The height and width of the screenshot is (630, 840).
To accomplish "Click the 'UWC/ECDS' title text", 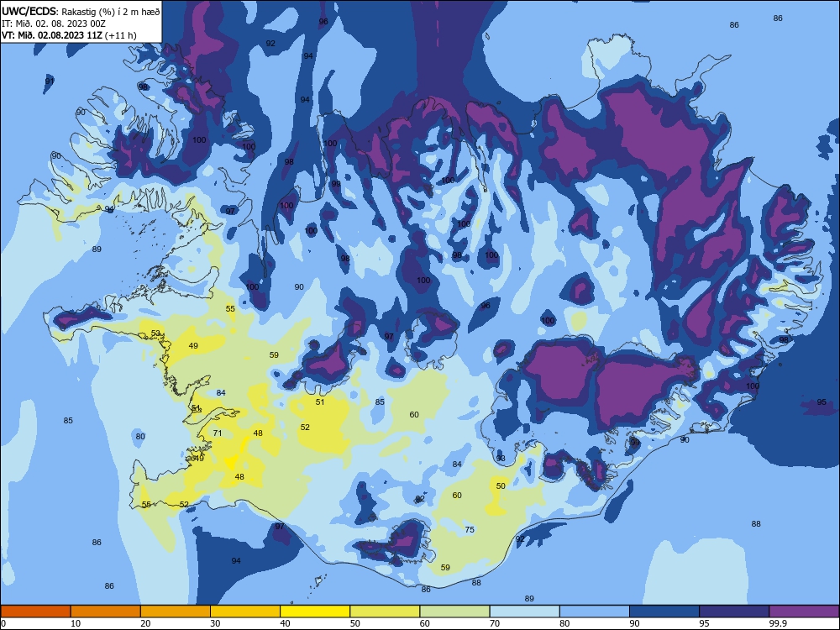I will click(28, 11).
